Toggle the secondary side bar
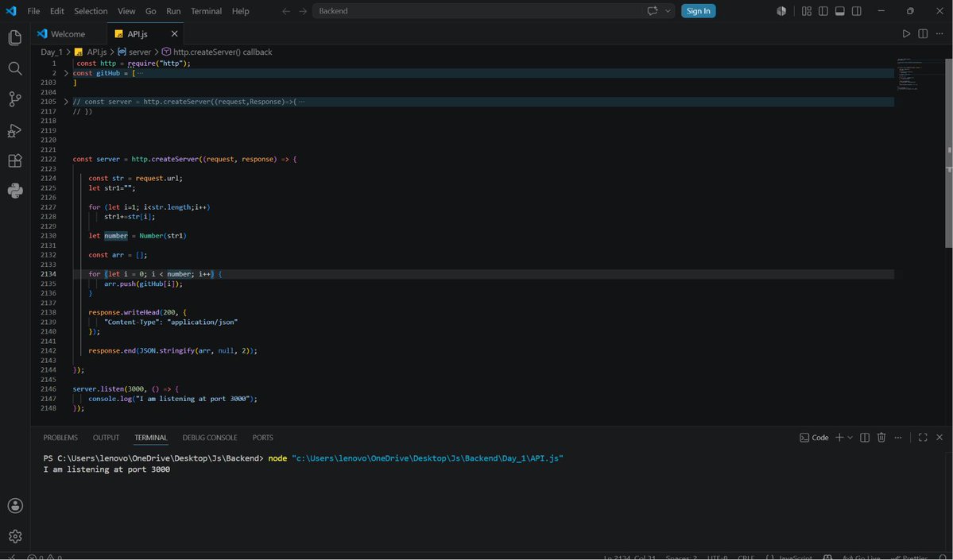The image size is (953, 560). (856, 11)
